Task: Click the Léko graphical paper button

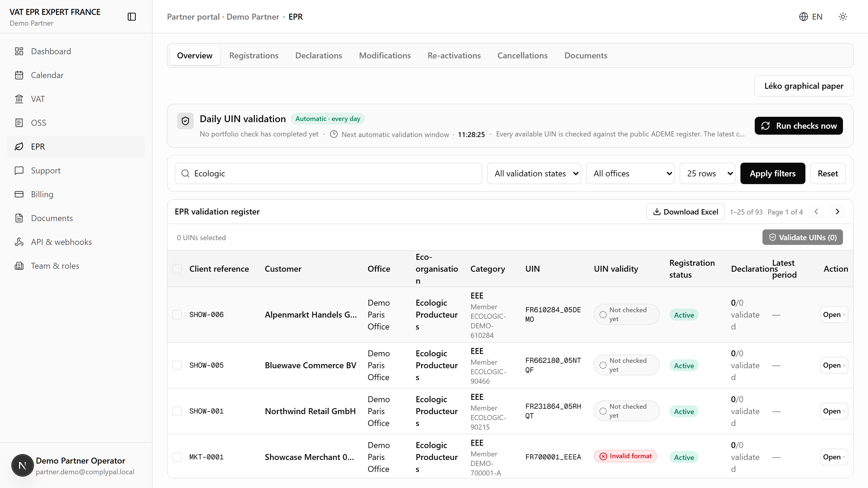Action: point(804,86)
